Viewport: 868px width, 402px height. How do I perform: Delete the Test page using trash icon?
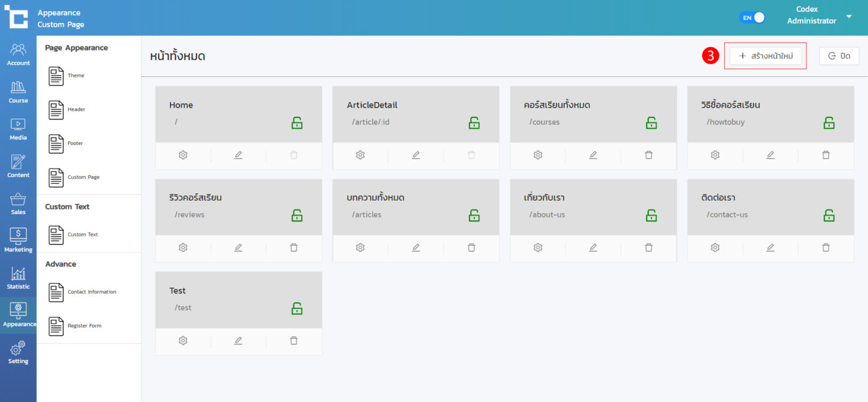pos(294,341)
